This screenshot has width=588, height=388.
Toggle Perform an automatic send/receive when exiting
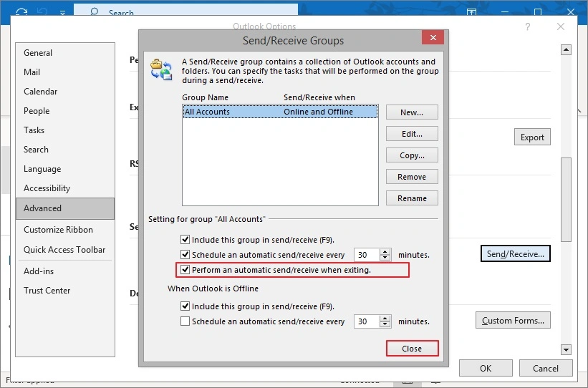pos(185,270)
